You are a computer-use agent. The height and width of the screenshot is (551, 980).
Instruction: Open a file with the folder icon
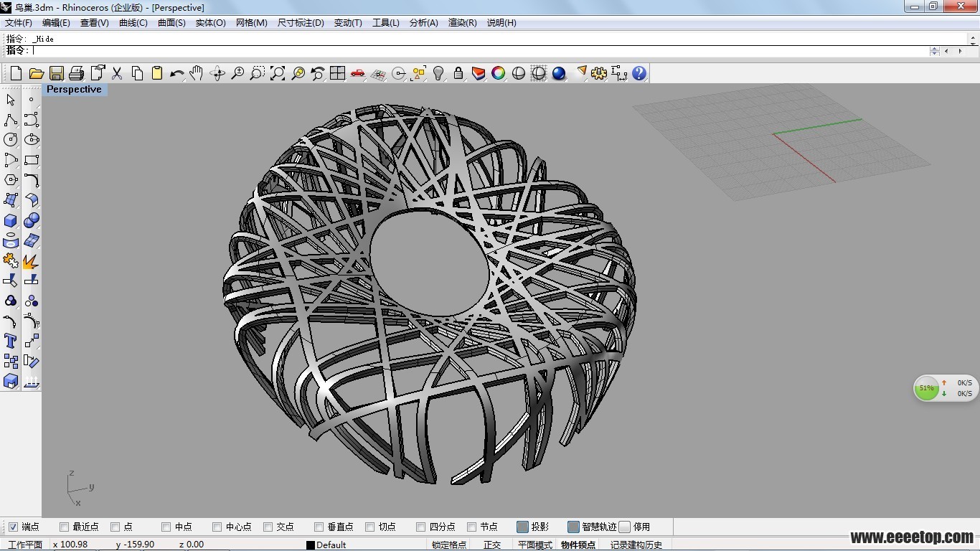point(36,73)
